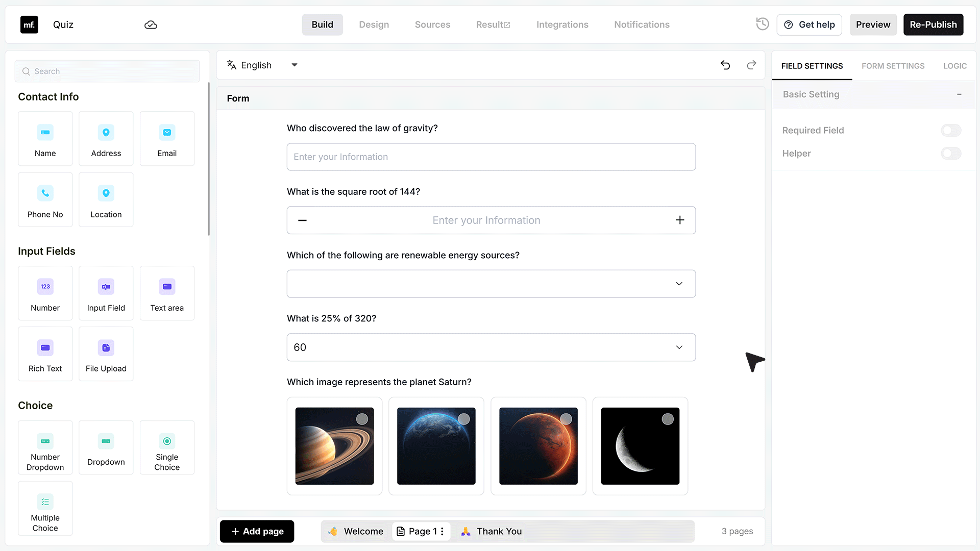Select the Saturn image radio button
The width and height of the screenshot is (980, 551).
click(362, 419)
